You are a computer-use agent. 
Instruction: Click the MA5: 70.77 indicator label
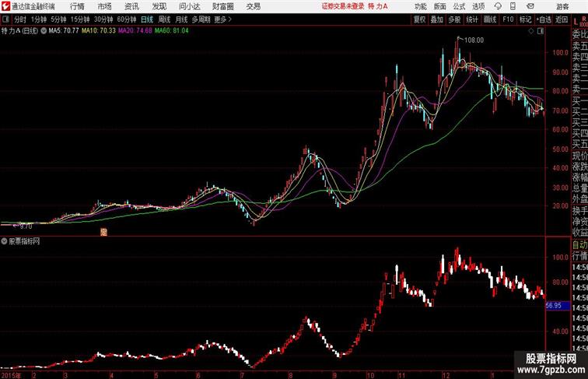[64, 31]
